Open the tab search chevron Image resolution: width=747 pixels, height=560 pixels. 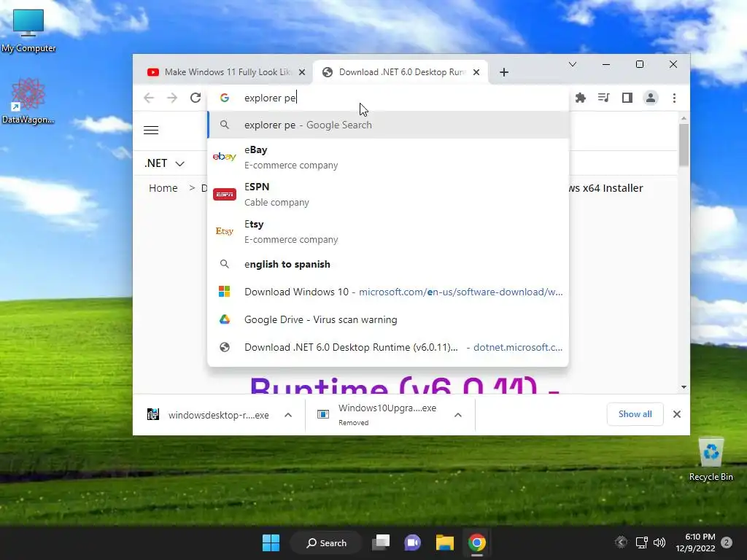(573, 64)
